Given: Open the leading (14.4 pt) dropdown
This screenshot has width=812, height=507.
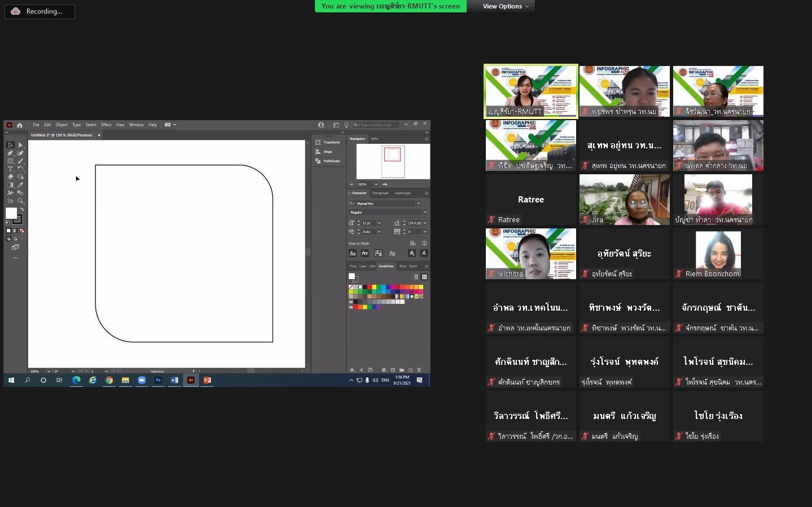Looking at the screenshot, I should click(x=425, y=223).
